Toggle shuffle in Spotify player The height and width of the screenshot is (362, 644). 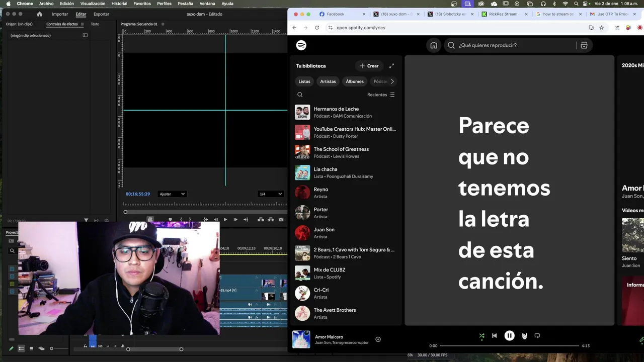(481, 335)
